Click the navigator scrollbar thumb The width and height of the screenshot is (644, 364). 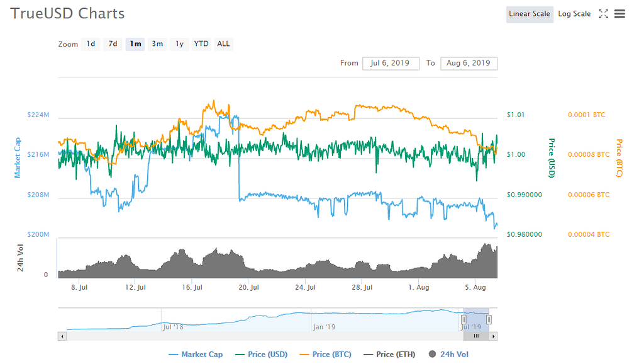coord(476,336)
